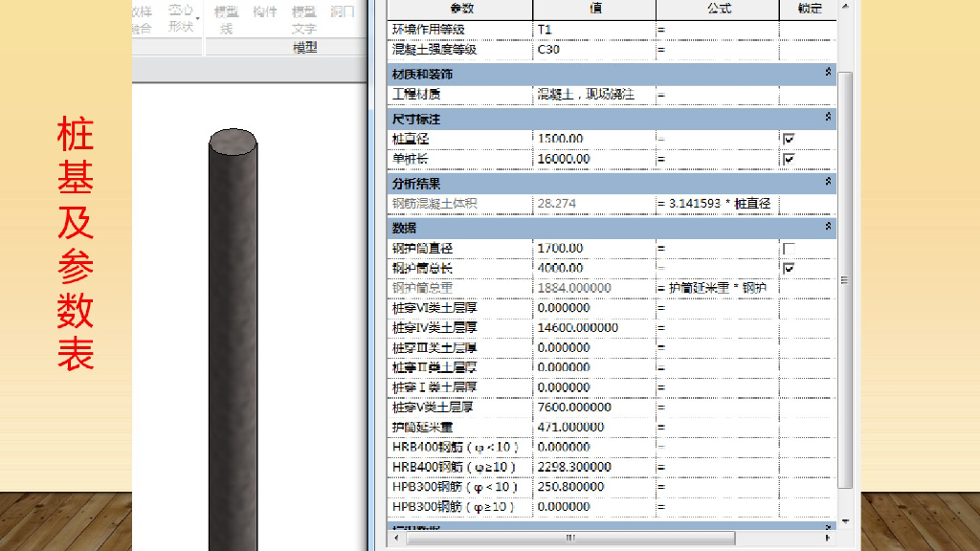This screenshot has width=980, height=551.
Task: Click the 模型文字 (Model Text) ribbon tool
Action: (x=304, y=19)
